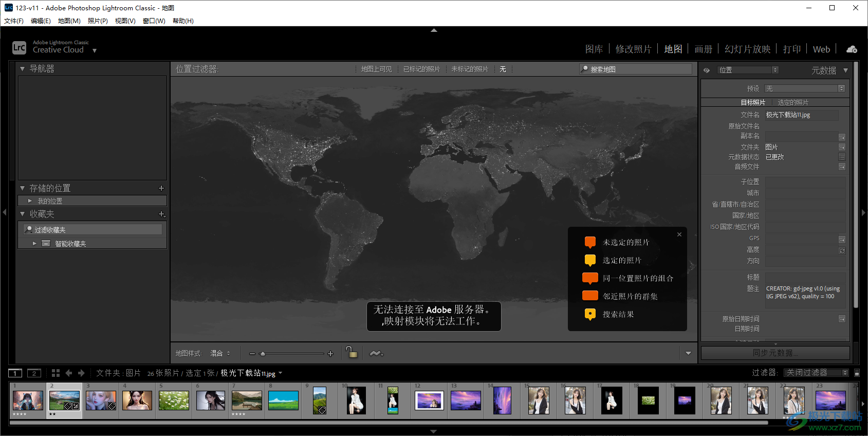Collapse the 收藏夹 panel

tap(22, 214)
